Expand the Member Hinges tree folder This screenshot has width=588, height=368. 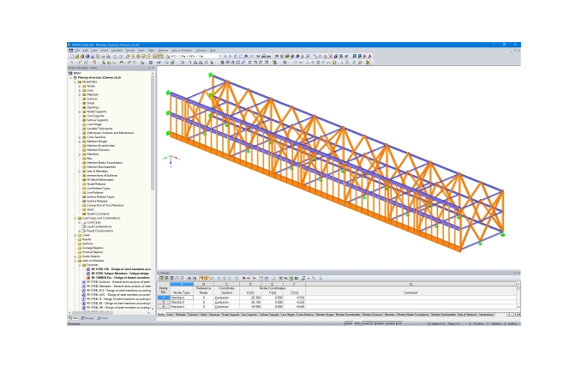(80, 142)
